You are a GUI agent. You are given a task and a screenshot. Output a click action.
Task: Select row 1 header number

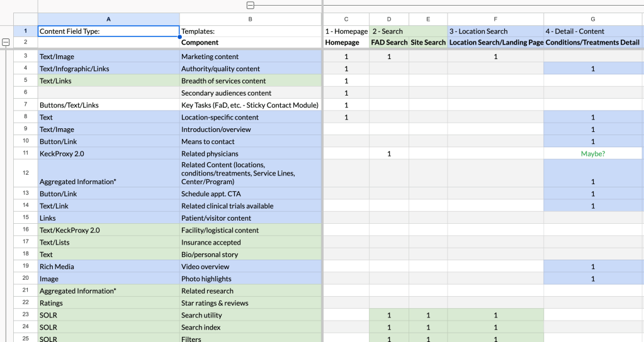(x=25, y=31)
